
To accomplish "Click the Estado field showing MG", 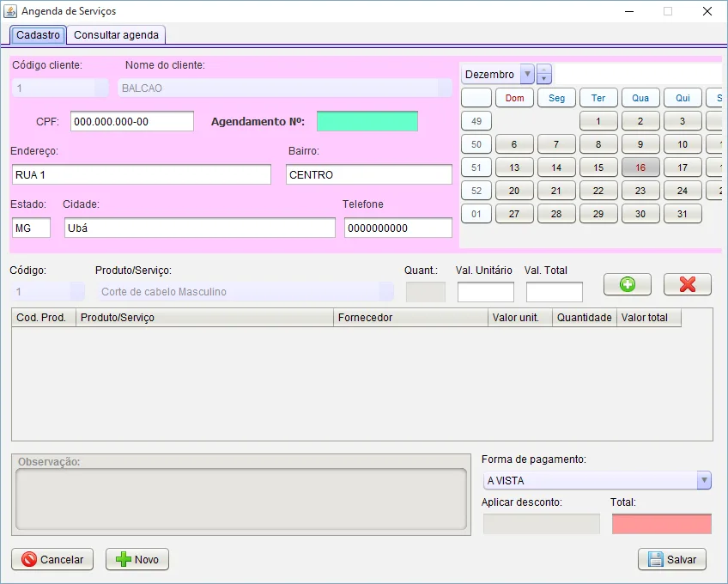I will [31, 228].
